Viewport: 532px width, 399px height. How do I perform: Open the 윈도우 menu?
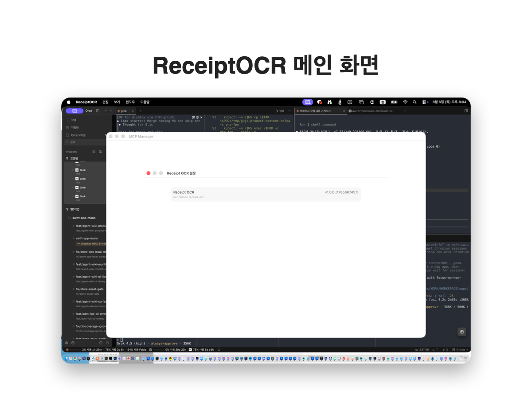(130, 102)
